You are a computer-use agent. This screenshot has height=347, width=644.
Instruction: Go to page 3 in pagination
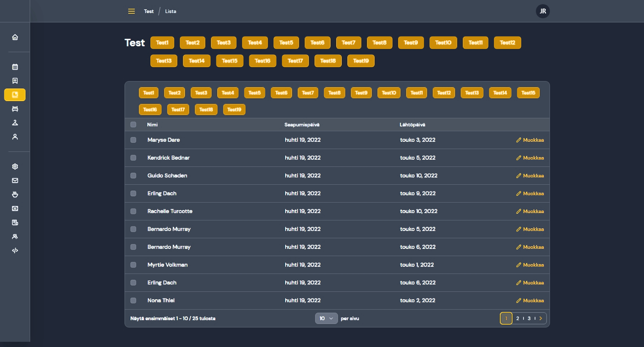[529, 318]
